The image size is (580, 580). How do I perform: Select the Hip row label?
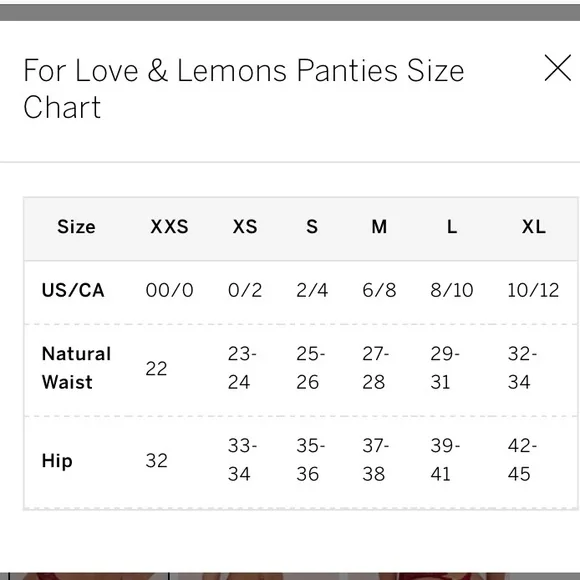pos(57,461)
